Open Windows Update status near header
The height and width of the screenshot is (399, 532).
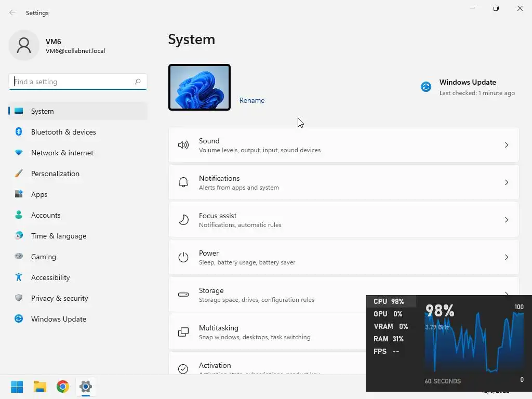click(468, 87)
